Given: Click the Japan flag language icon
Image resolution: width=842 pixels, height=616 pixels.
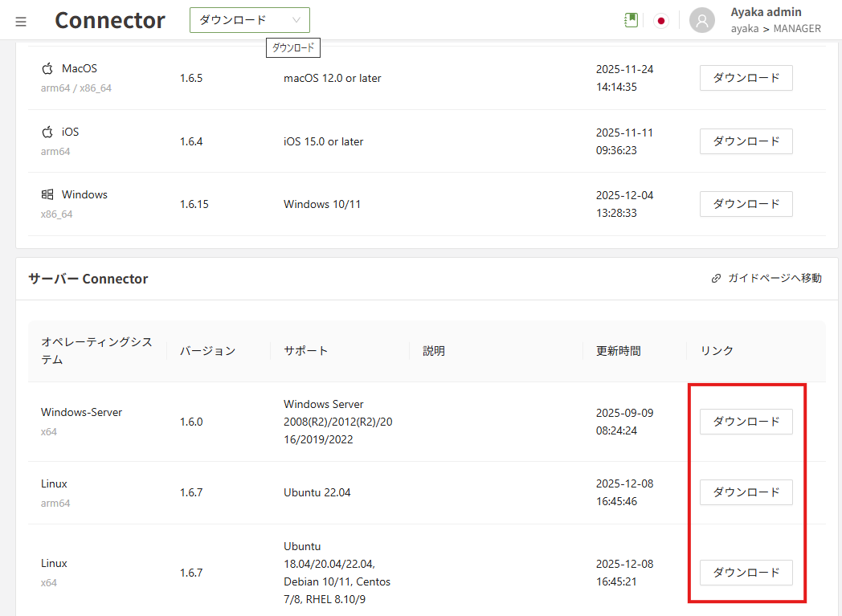Looking at the screenshot, I should [661, 21].
